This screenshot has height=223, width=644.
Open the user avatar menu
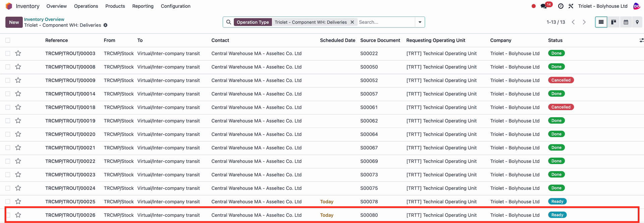coord(636,6)
